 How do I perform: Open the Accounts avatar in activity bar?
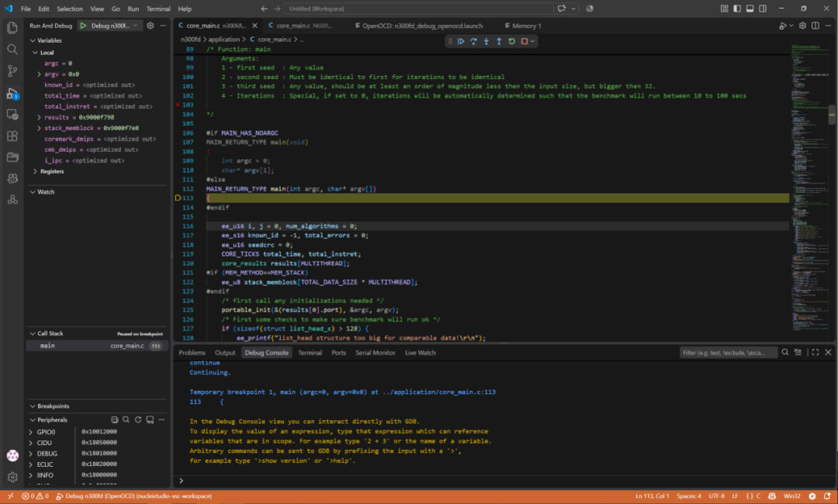12,455
